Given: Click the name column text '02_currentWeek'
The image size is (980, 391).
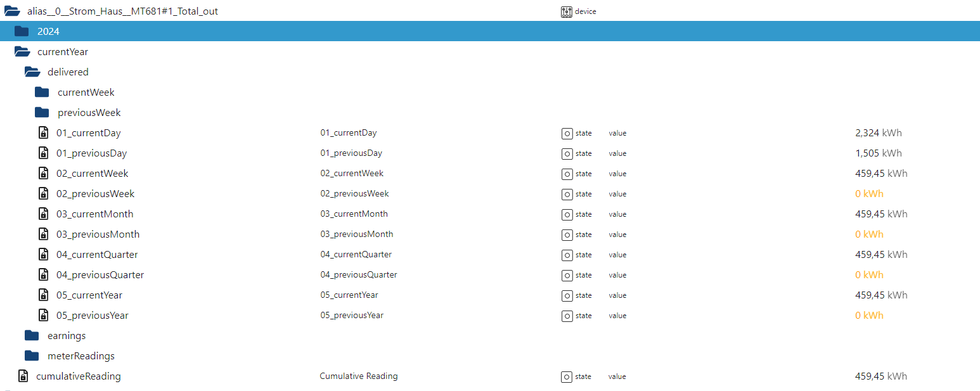Looking at the screenshot, I should point(352,174).
